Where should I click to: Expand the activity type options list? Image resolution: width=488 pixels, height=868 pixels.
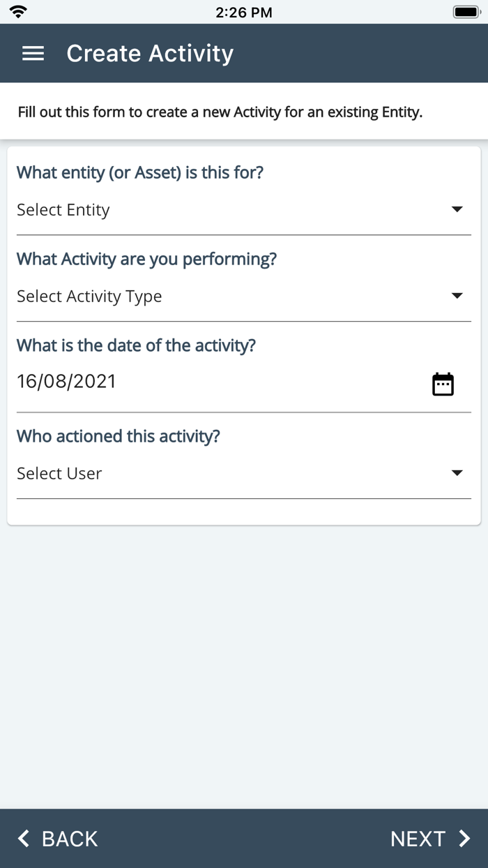(x=457, y=294)
